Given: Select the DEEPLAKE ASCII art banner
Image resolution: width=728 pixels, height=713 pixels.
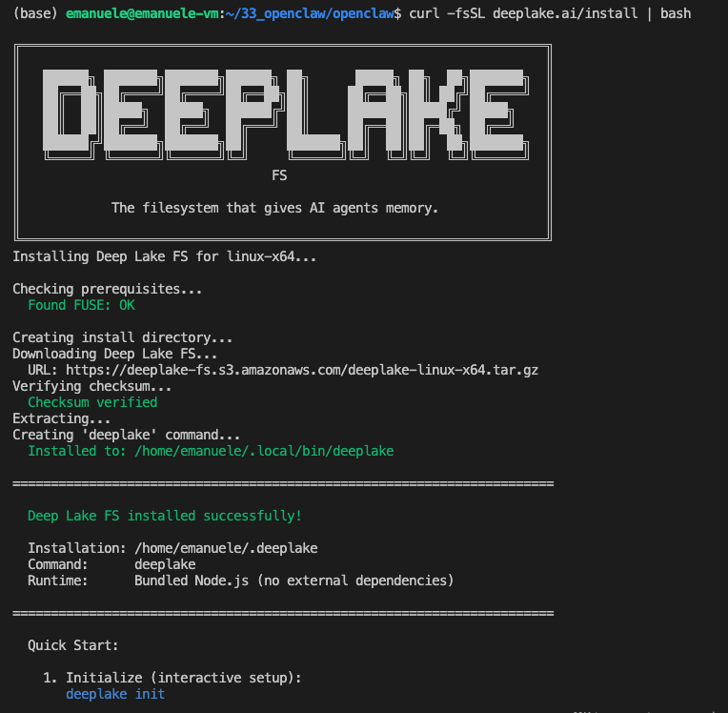Looking at the screenshot, I should (x=286, y=114).
